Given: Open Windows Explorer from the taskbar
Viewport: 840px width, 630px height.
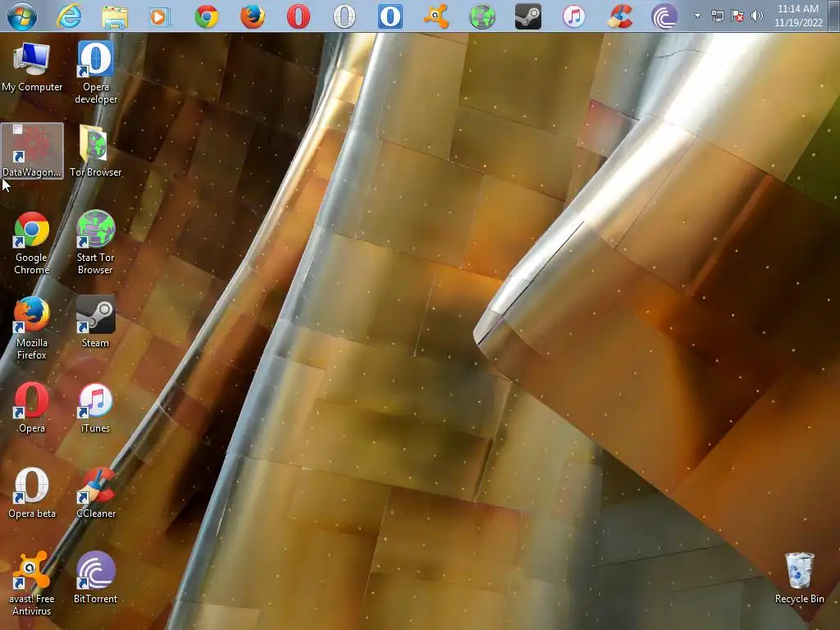Looking at the screenshot, I should click(x=115, y=16).
